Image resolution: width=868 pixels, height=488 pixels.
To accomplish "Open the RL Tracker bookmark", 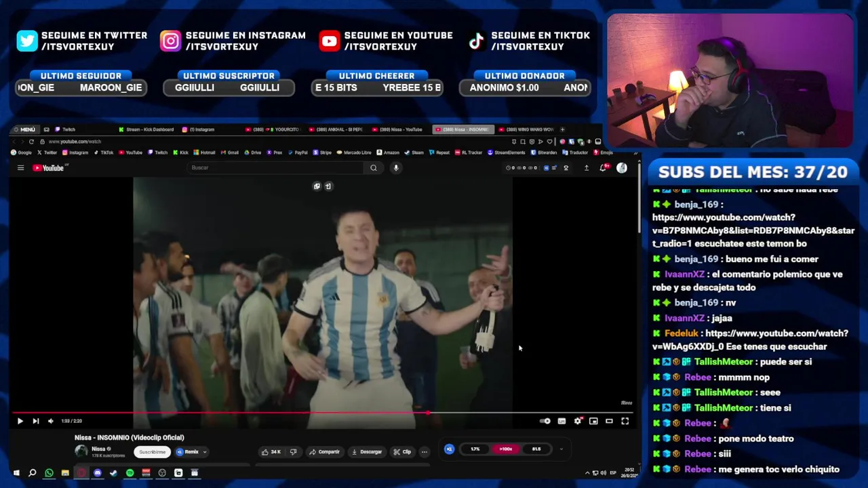I will coord(469,152).
